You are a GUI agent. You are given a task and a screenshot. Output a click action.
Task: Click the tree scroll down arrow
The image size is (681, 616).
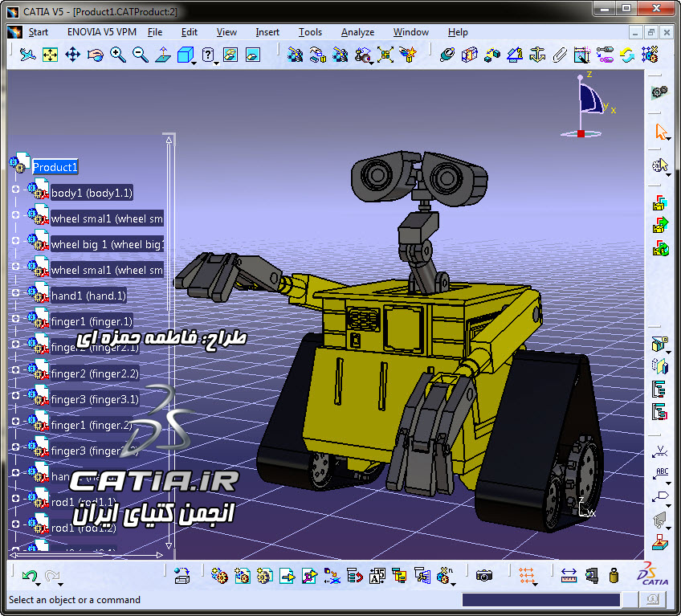pyautogui.click(x=169, y=545)
